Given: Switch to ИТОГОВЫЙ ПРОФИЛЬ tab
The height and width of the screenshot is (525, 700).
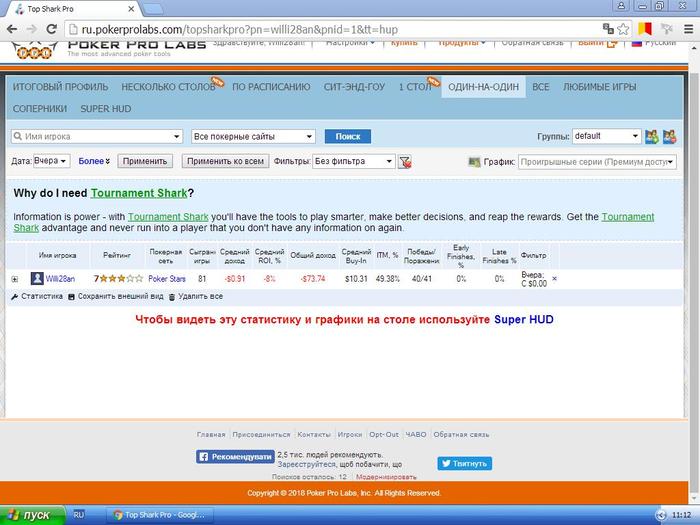Looking at the screenshot, I should click(60, 87).
